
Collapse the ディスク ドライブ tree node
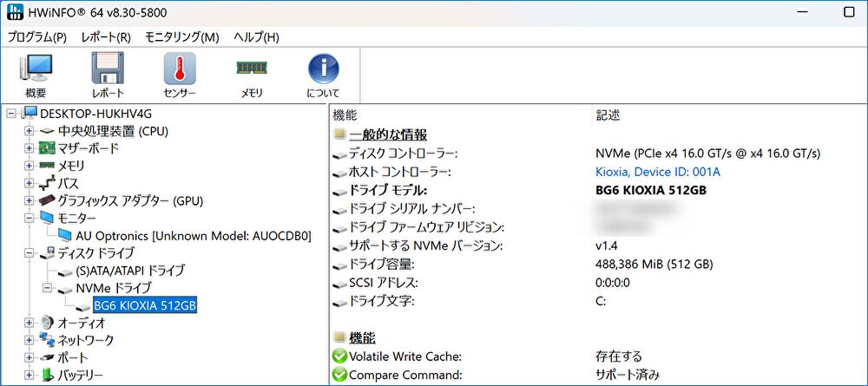[x=30, y=253]
